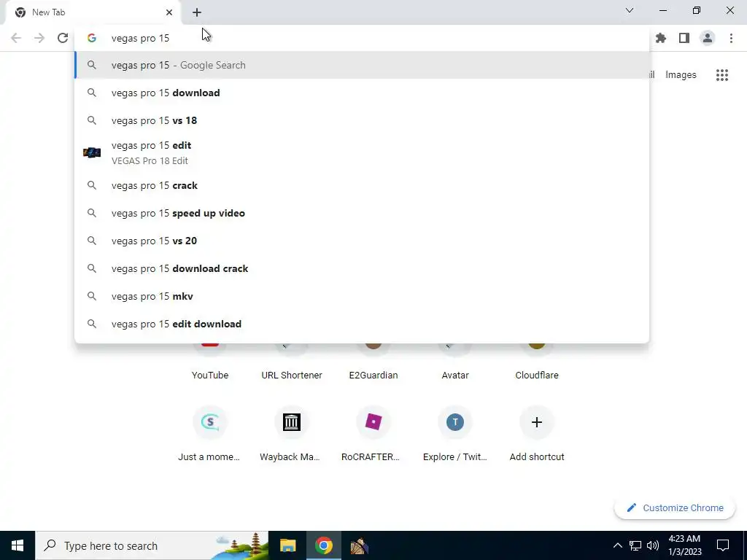Click the Add shortcut plus icon

point(537,422)
